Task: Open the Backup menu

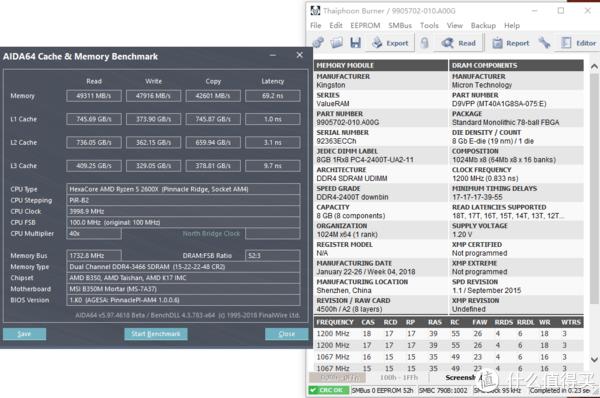Action: point(483,26)
